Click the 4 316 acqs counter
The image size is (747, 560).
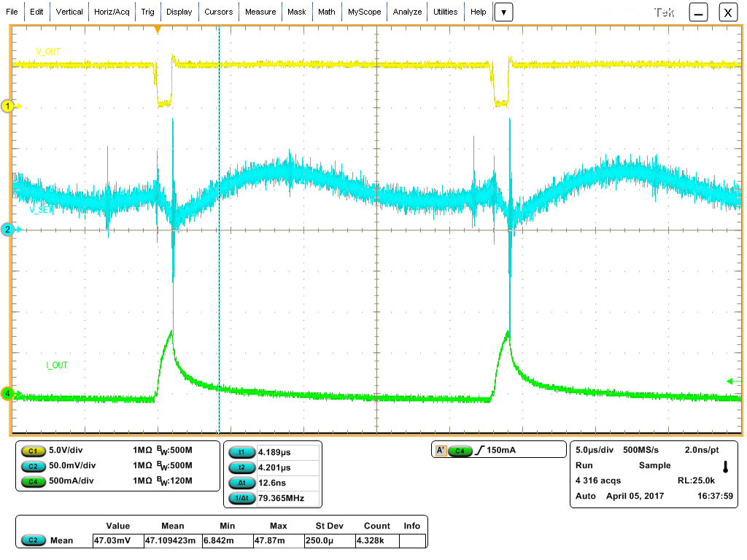point(598,481)
